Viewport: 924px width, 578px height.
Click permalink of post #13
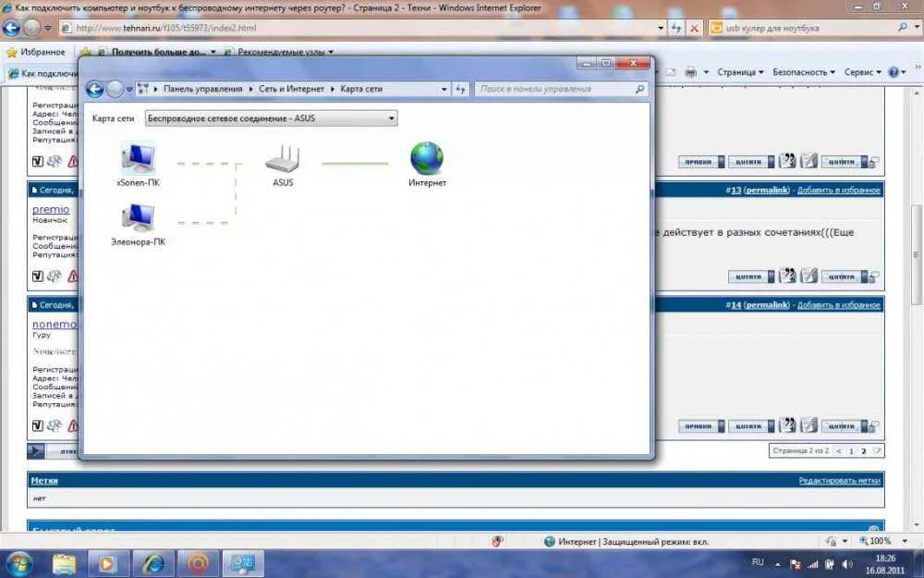(767, 190)
